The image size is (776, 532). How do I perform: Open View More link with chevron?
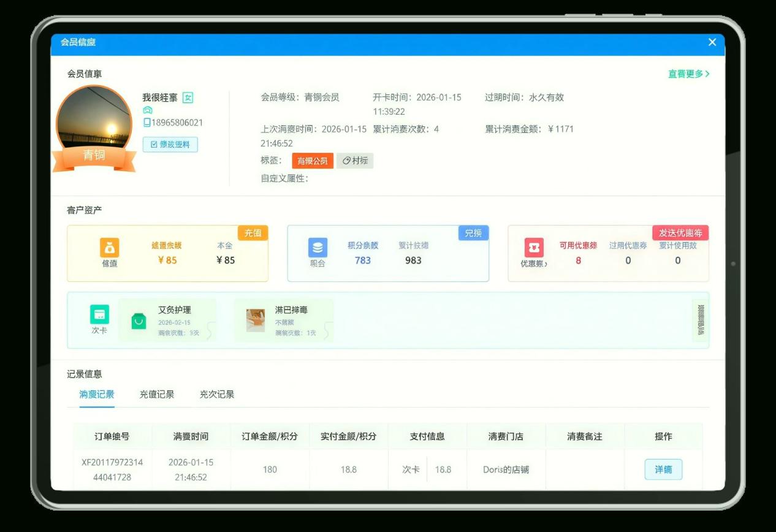(x=689, y=74)
